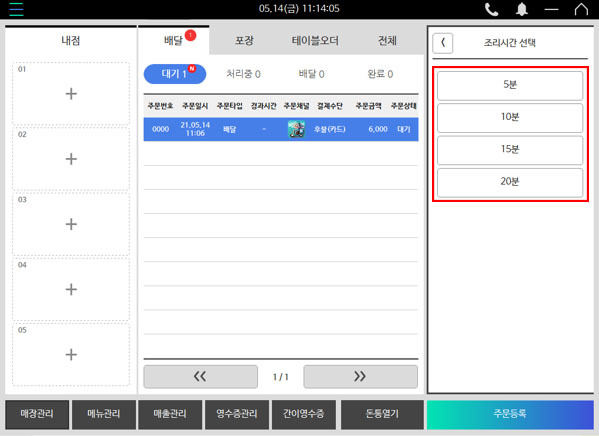
Task: Click the date and time display
Action: (x=299, y=9)
